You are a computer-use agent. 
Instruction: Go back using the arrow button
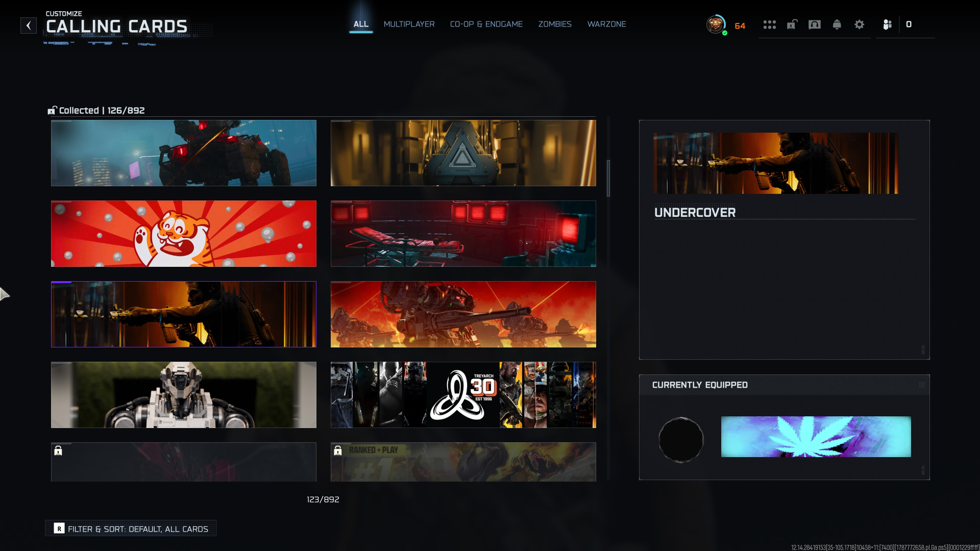coord(29,26)
